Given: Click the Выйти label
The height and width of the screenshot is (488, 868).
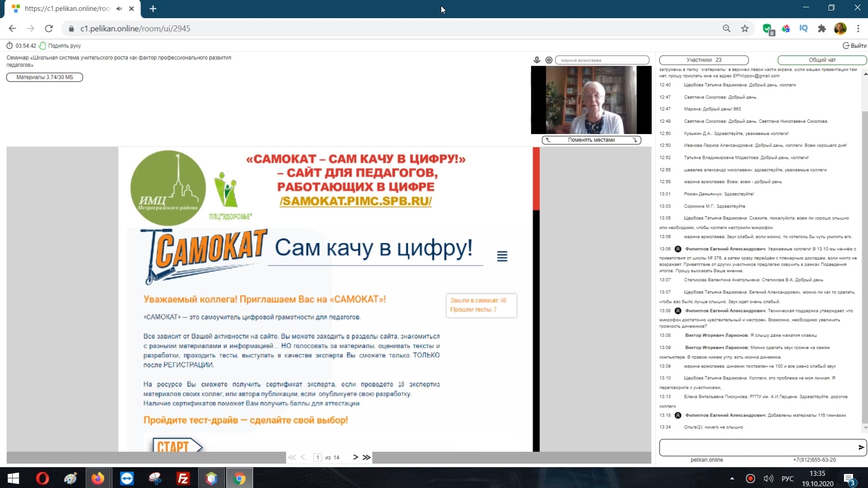Looking at the screenshot, I should [x=858, y=46].
